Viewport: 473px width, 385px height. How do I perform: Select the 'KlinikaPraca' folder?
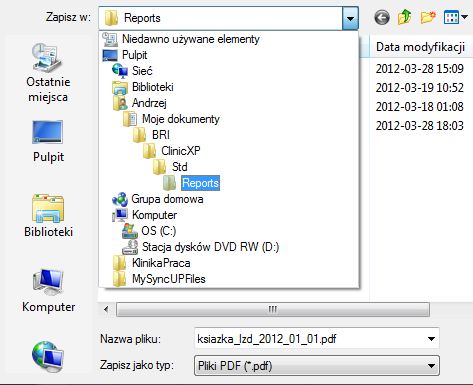[x=161, y=263]
